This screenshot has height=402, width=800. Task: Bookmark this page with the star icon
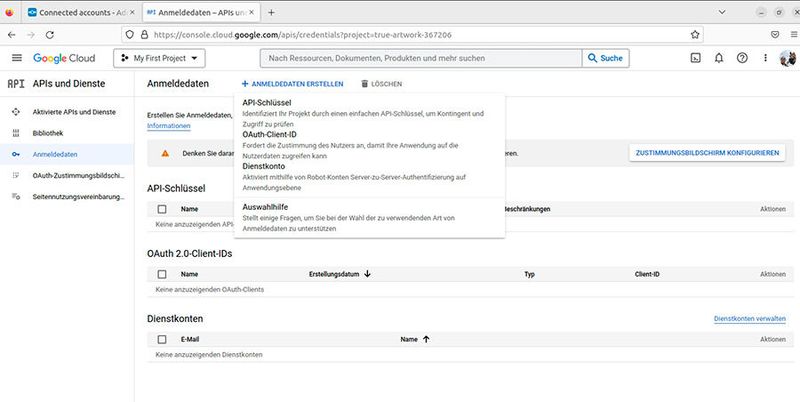click(695, 35)
